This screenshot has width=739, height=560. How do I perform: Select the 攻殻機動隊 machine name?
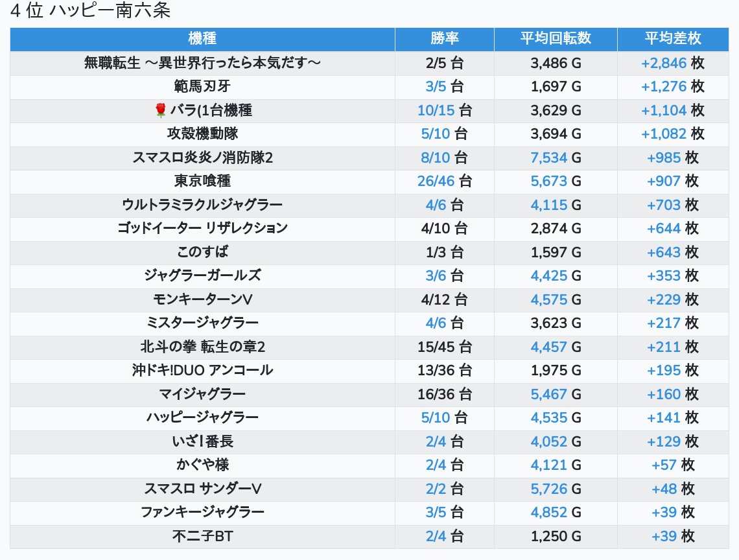point(202,134)
